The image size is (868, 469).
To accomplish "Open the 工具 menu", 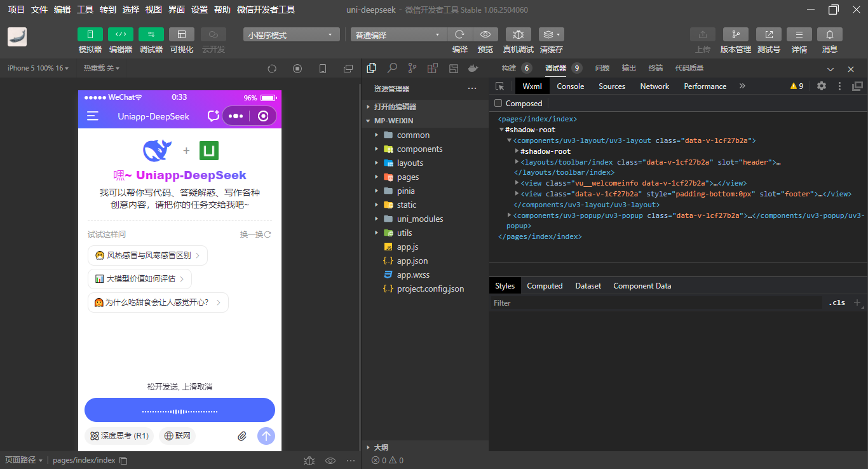I will [x=85, y=10].
